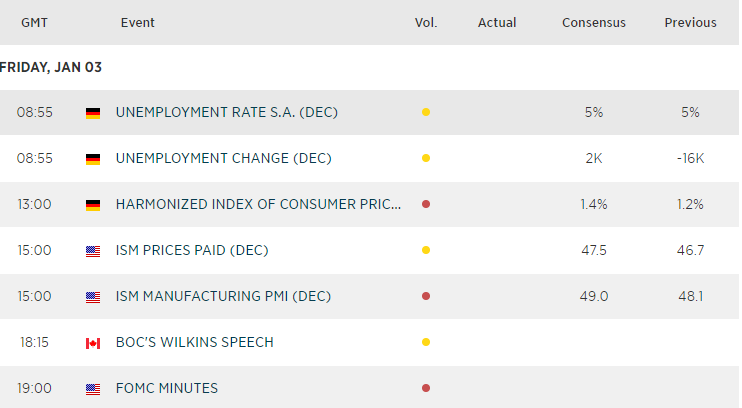Open Unemployment Rate S.A. (DEC) event

(227, 113)
